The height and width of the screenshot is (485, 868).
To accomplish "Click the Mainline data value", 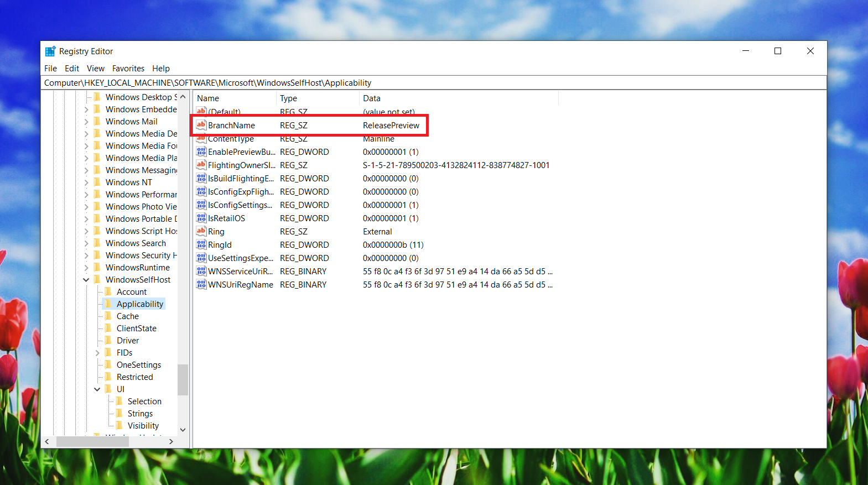I will pyautogui.click(x=378, y=139).
